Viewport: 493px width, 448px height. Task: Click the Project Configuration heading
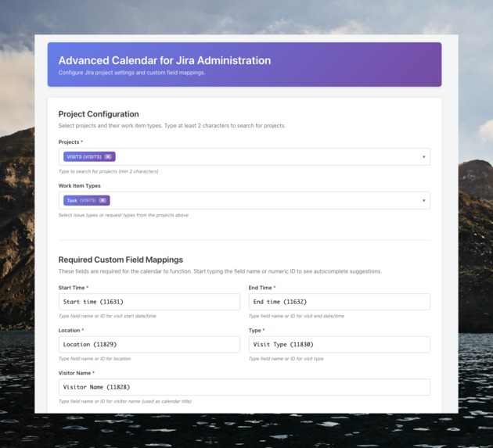(99, 114)
